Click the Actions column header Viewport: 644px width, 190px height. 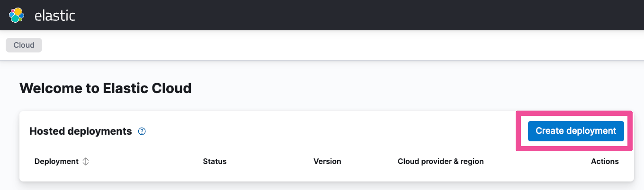tap(605, 161)
